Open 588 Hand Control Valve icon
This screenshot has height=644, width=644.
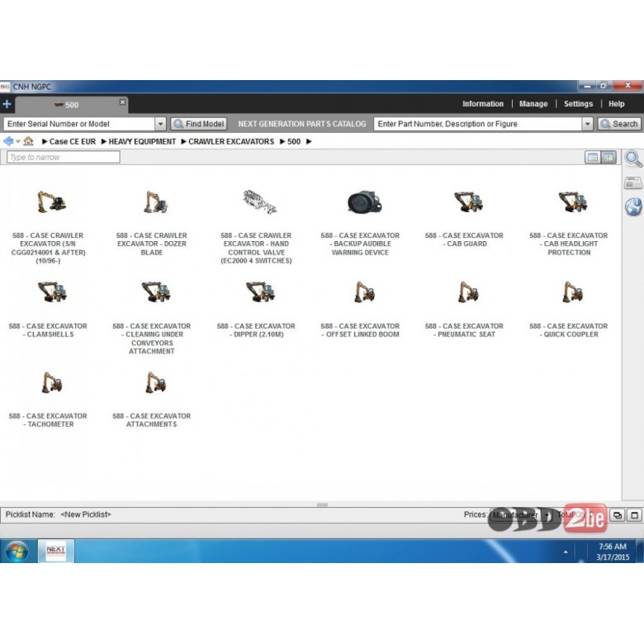pos(259,201)
